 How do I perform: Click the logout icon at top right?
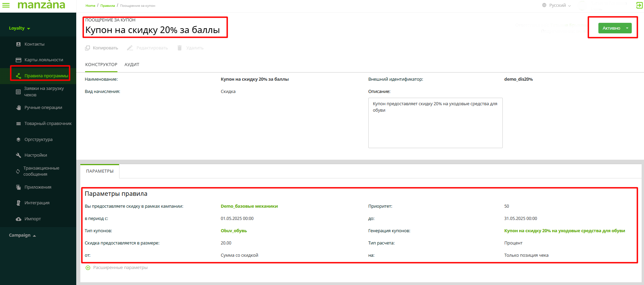point(639,5)
